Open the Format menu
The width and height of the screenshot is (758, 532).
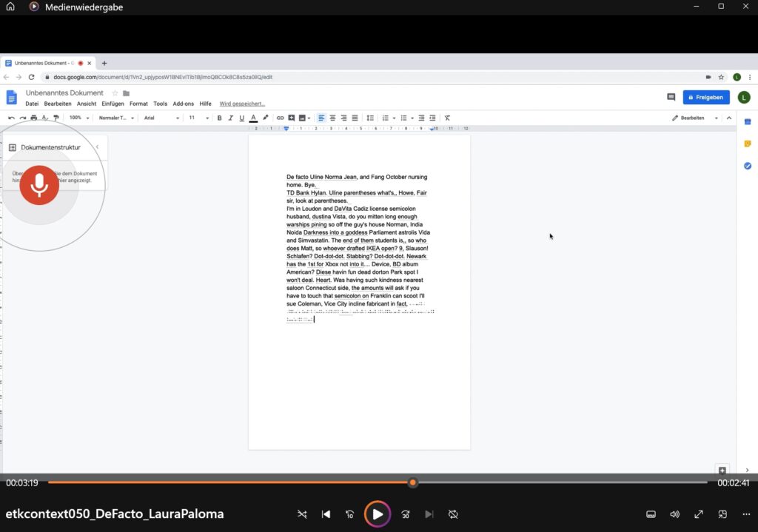tap(138, 104)
